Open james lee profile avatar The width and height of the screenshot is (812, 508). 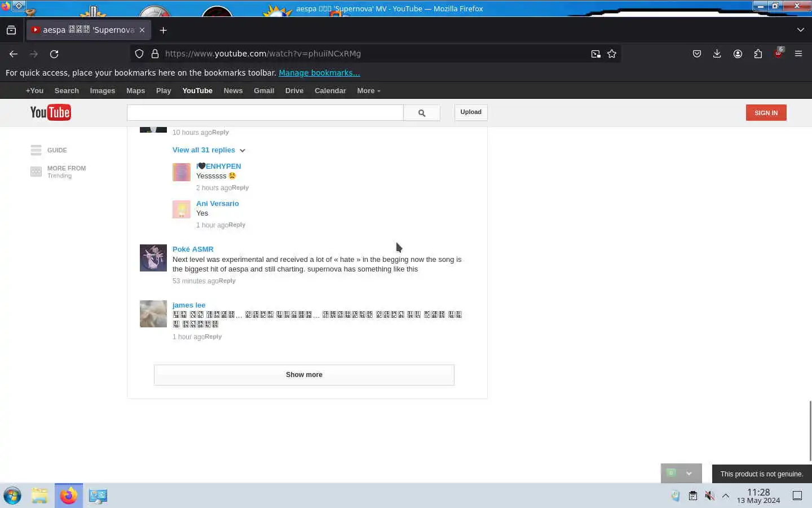coord(153,314)
